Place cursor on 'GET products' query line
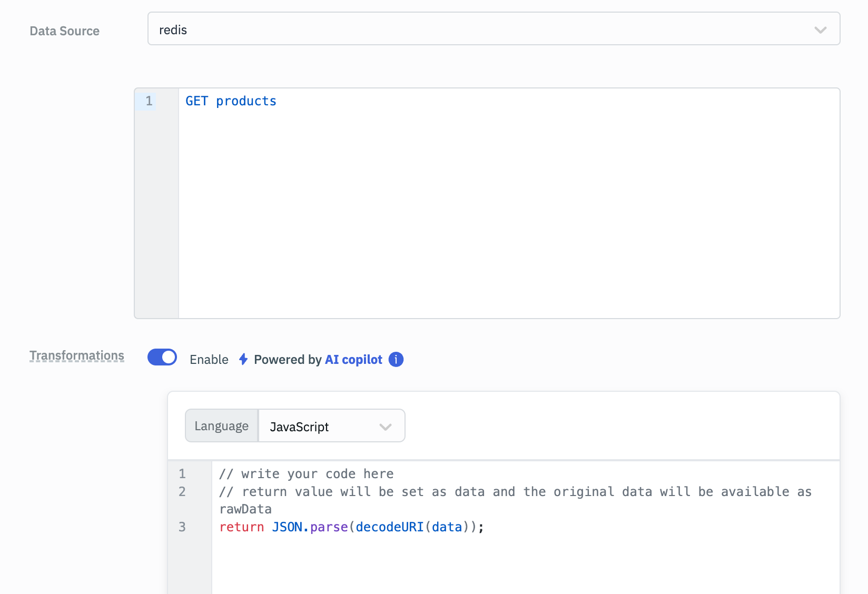Viewport: 868px width, 594px height. pos(231,101)
